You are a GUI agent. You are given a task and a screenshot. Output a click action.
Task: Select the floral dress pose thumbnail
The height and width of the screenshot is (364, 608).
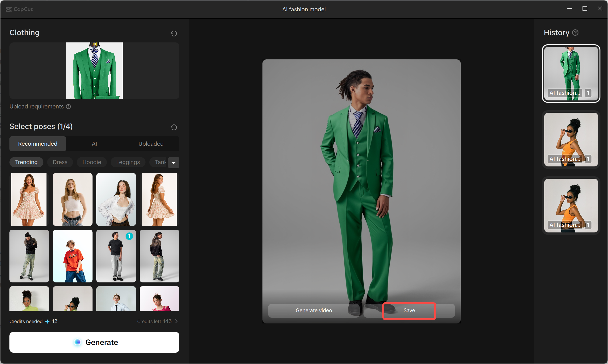coord(29,199)
